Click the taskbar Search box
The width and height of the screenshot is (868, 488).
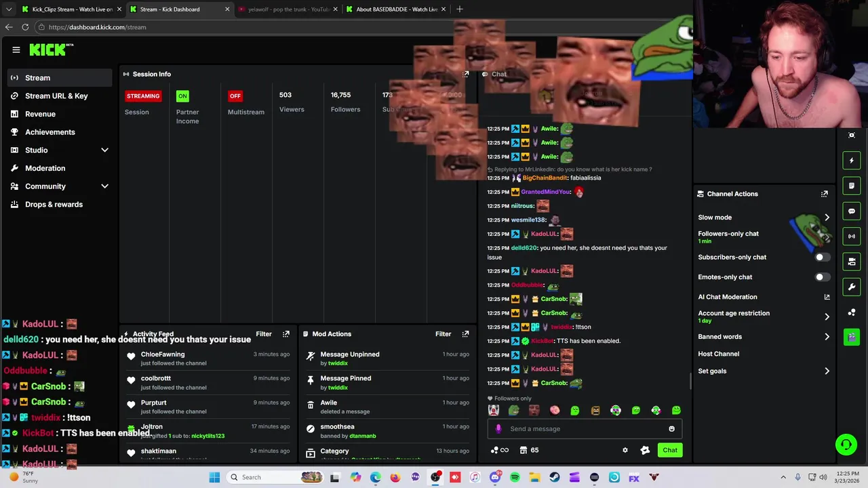275,477
